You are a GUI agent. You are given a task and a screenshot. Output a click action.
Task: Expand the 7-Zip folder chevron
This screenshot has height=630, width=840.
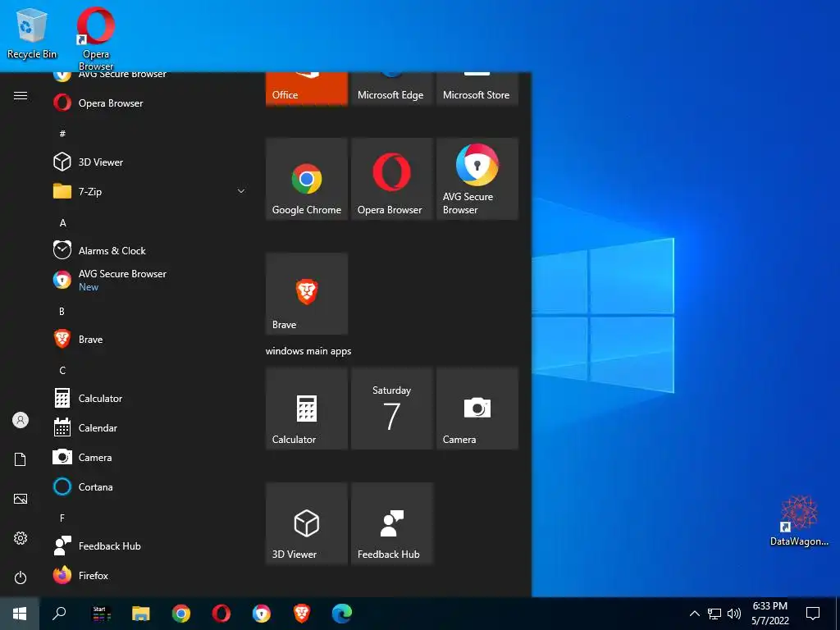[x=241, y=191]
